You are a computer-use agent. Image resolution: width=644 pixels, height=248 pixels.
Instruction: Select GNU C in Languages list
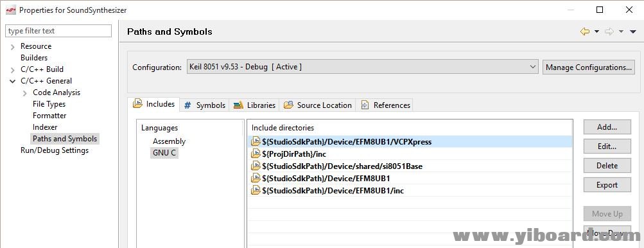164,153
